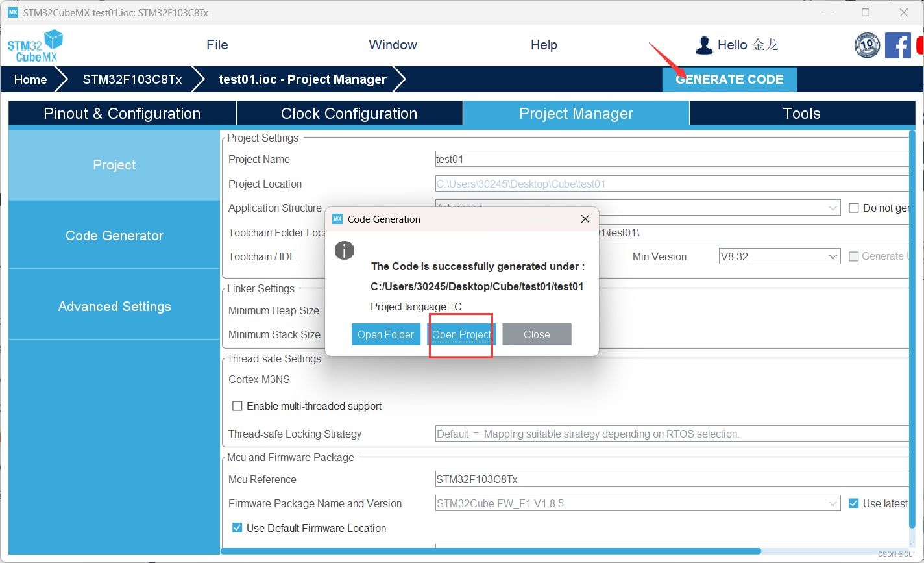Select the Project Manager tab
This screenshot has width=924, height=563.
576,113
